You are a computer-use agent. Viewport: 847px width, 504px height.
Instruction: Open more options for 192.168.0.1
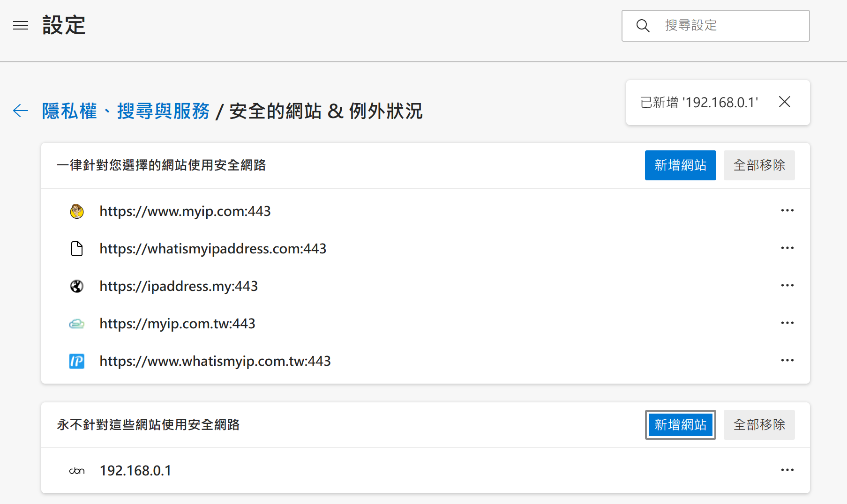pos(787,470)
